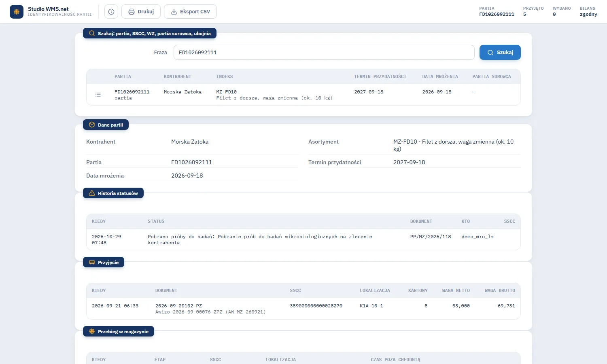This screenshot has height=364, width=607.
Task: Click the WAGA NETTO column header
Action: 456,290
